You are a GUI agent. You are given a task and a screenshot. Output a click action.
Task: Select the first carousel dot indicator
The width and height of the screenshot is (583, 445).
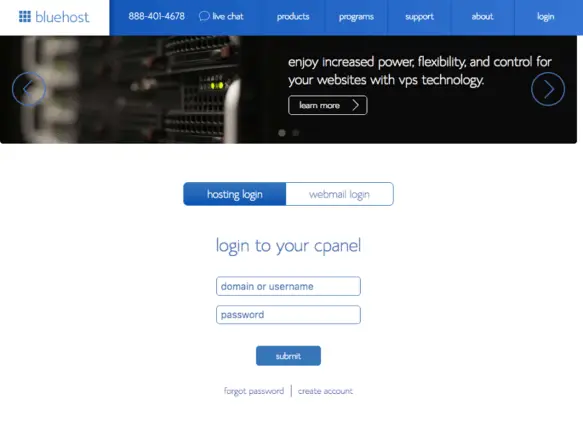[282, 133]
